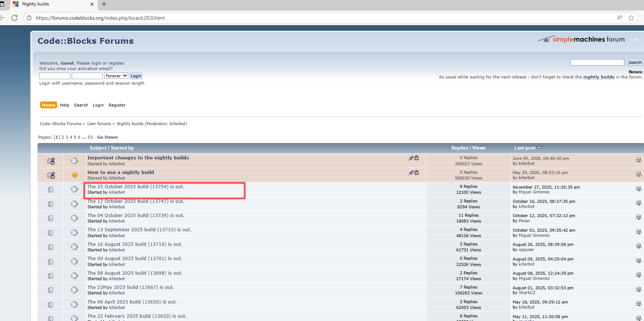The height and width of the screenshot is (321, 644).
Task: Open 'The 25 October 2025 build (13754)' topic
Action: 136,186
